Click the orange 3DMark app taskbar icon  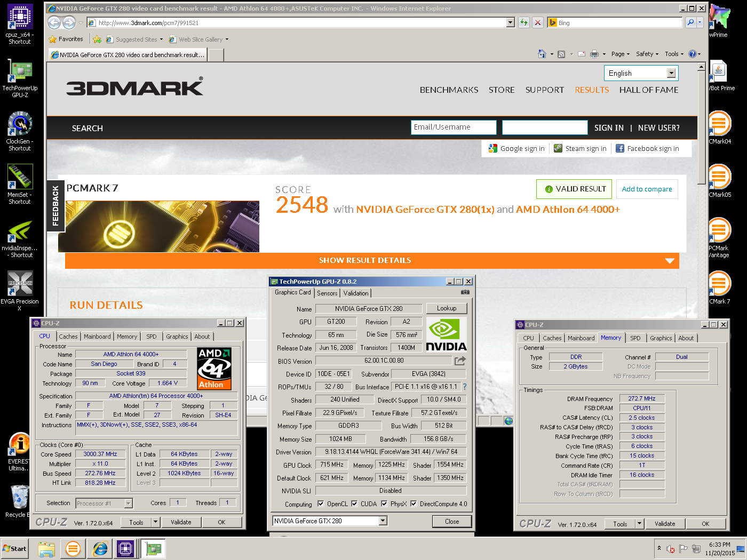tap(73, 548)
